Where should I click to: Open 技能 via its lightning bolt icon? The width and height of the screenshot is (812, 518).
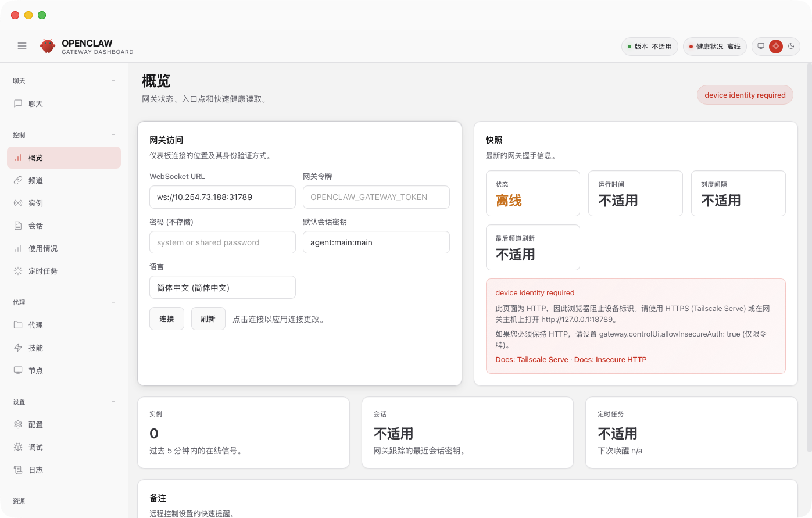18,348
